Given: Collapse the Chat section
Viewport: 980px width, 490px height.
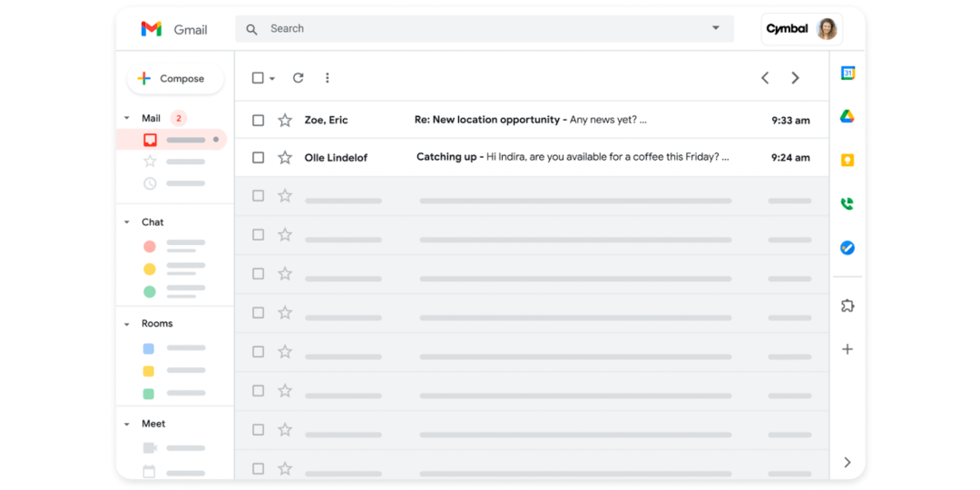Looking at the screenshot, I should point(127,222).
